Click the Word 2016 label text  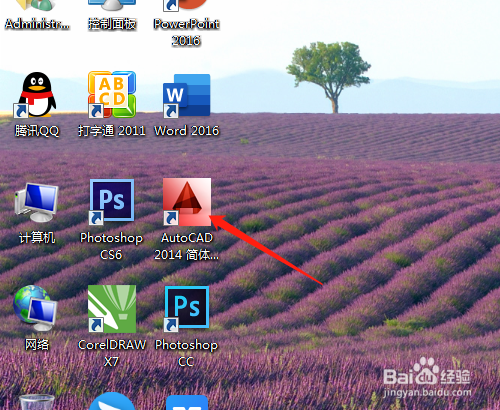point(187,131)
